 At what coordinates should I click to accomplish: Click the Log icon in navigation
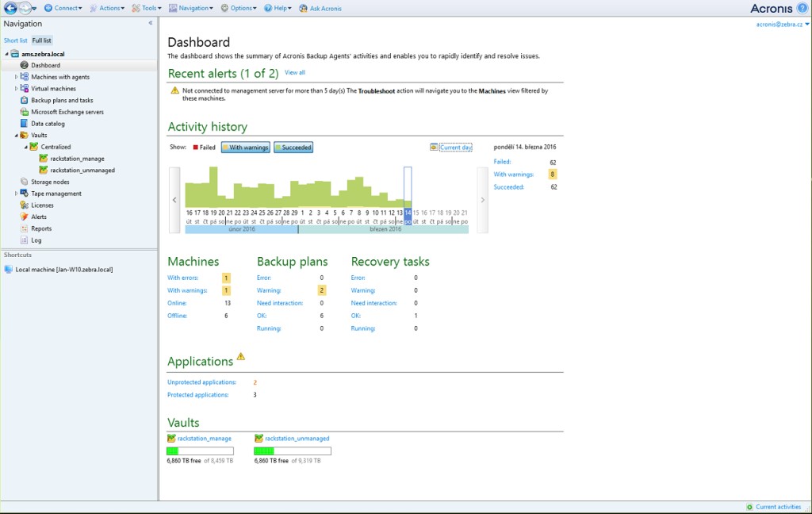(x=24, y=240)
